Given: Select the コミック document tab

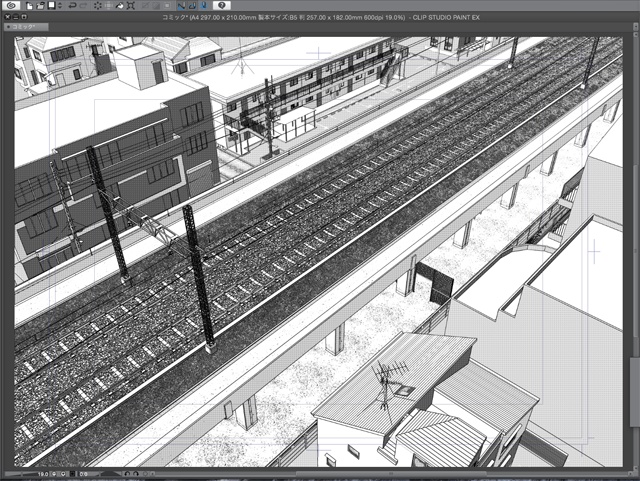Looking at the screenshot, I should pos(26,27).
